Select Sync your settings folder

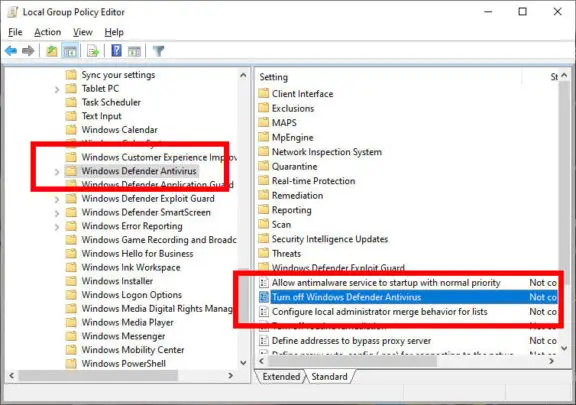click(110, 75)
